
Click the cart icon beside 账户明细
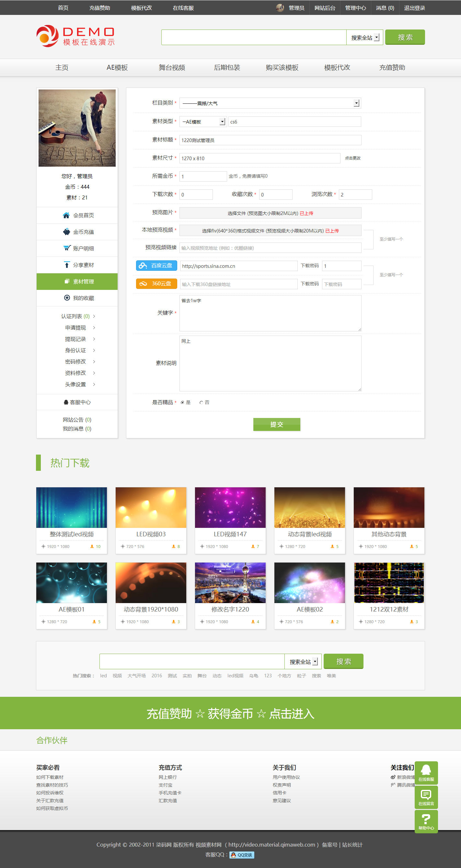point(67,248)
